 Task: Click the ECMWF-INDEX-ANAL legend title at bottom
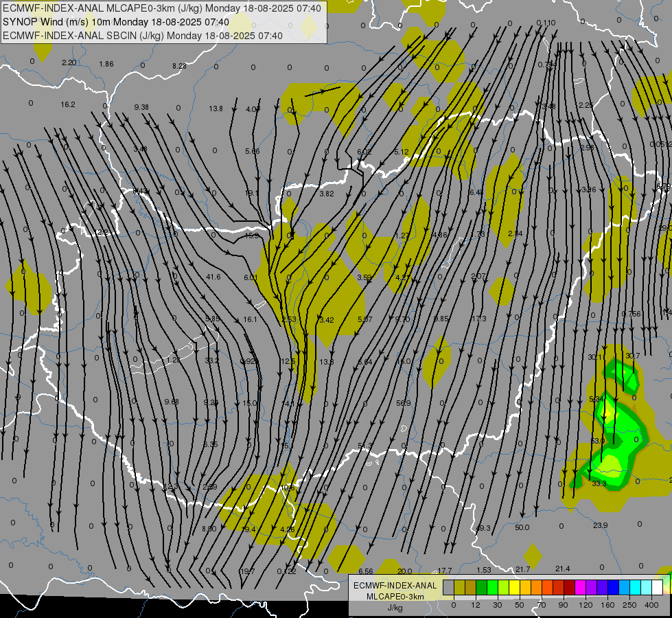coord(395,586)
